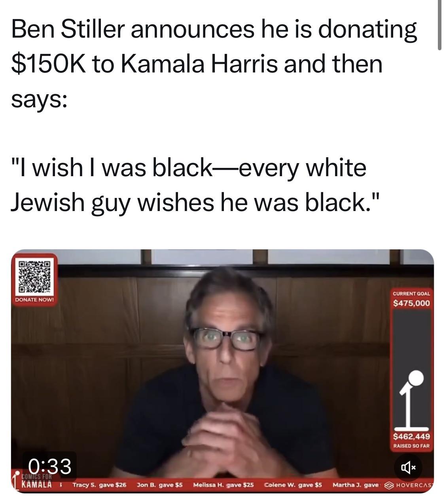This screenshot has height=504, width=445.
Task: Click the 'Colene W. gave $5' ticker entry
Action: [293, 485]
